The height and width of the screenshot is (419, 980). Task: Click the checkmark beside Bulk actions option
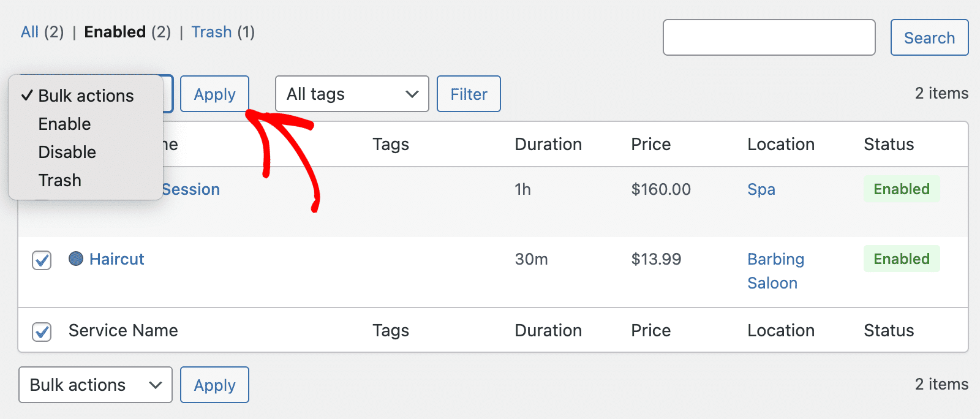click(26, 96)
